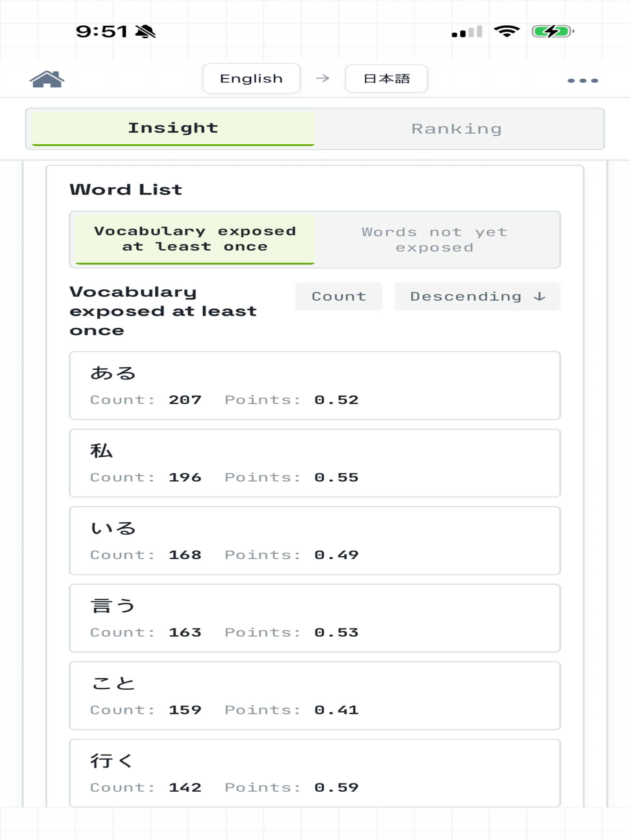Open the Count sort-by dropdown
The image size is (630, 840).
point(339,296)
